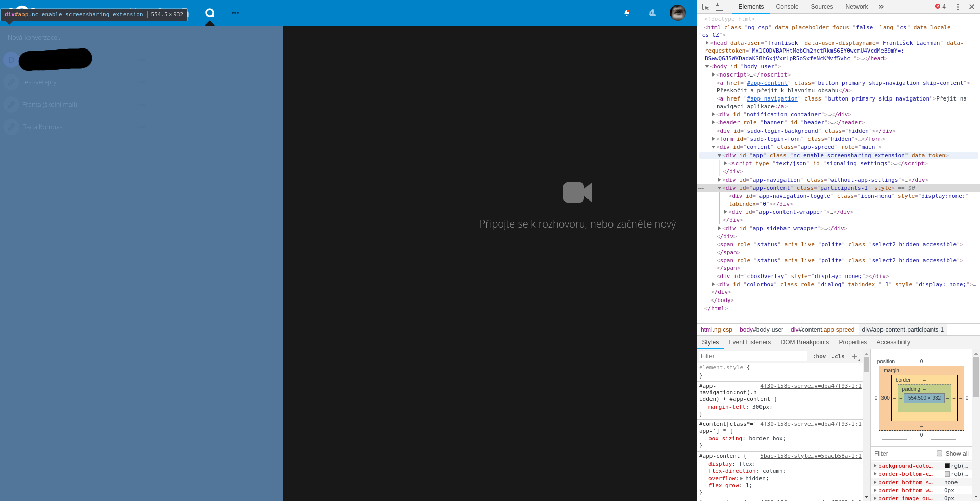980x501 pixels.
Task: Expand the signaling-settings script node
Action: coord(725,163)
